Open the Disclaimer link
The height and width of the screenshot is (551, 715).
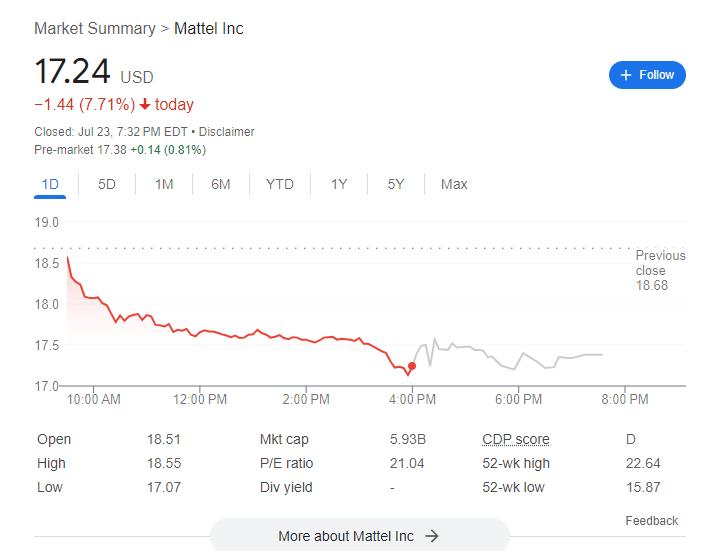click(x=227, y=132)
